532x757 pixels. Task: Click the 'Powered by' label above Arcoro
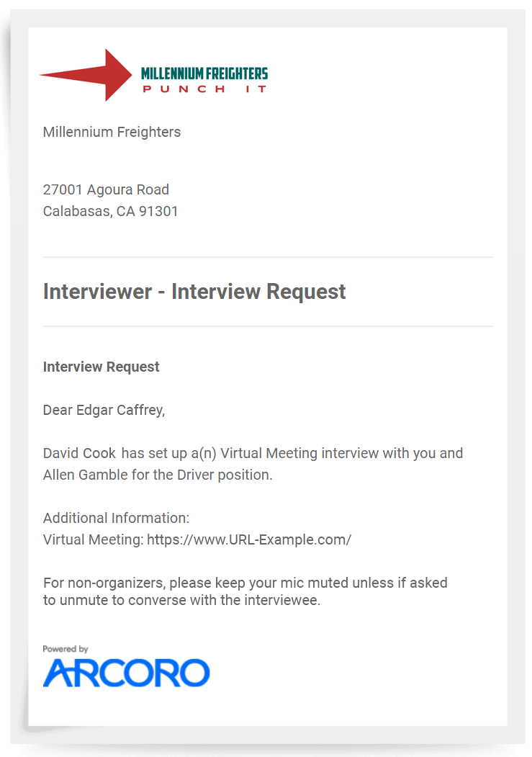[65, 649]
